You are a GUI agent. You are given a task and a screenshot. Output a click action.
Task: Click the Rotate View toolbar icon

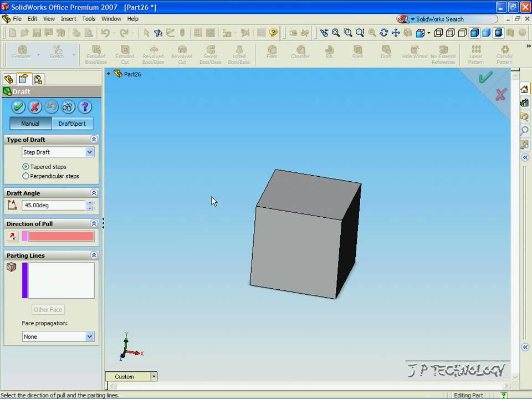coord(383,33)
